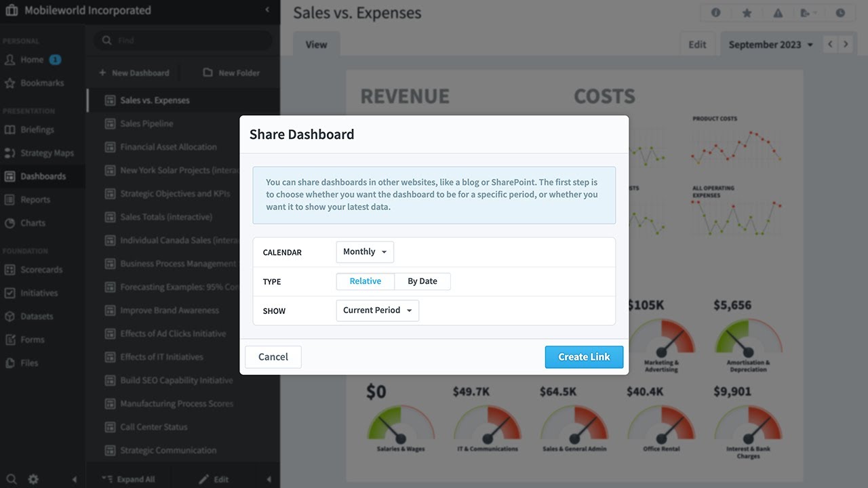This screenshot has height=488, width=868.
Task: Open Bookmarks in the sidebar
Action: pyautogui.click(x=34, y=83)
